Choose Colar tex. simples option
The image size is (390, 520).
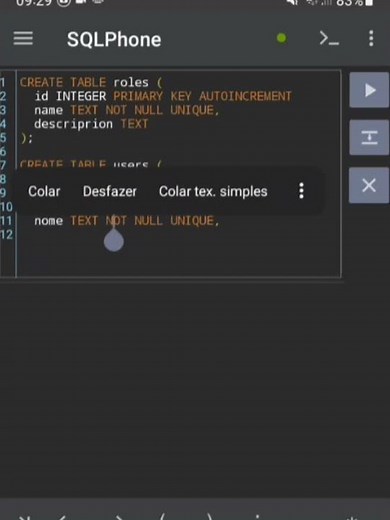pos(213,191)
